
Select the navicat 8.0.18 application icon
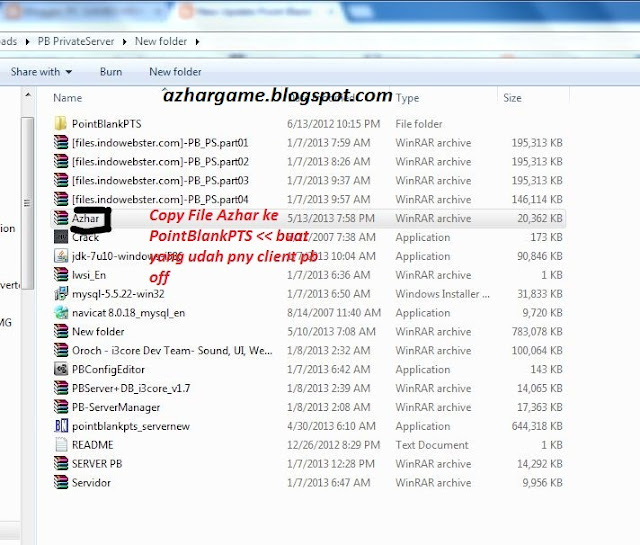coord(61,312)
